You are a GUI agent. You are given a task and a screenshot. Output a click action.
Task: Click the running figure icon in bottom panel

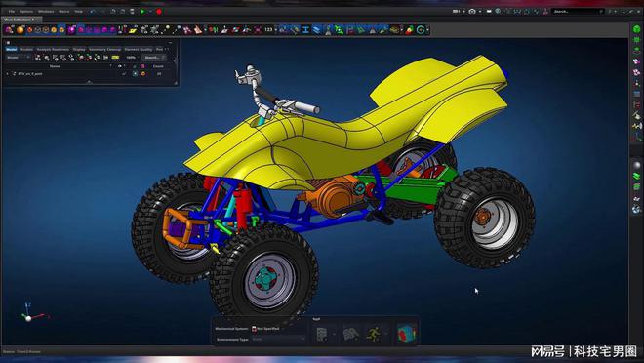[374, 334]
